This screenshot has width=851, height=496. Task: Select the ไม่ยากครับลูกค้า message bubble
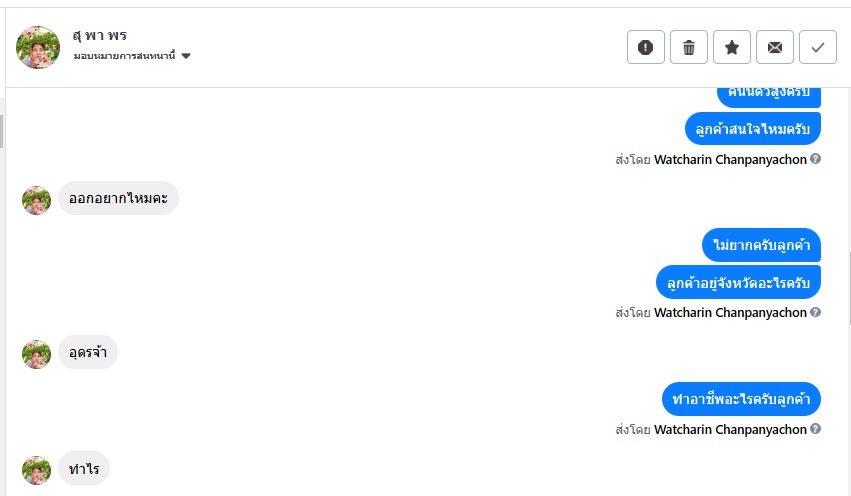click(x=761, y=245)
